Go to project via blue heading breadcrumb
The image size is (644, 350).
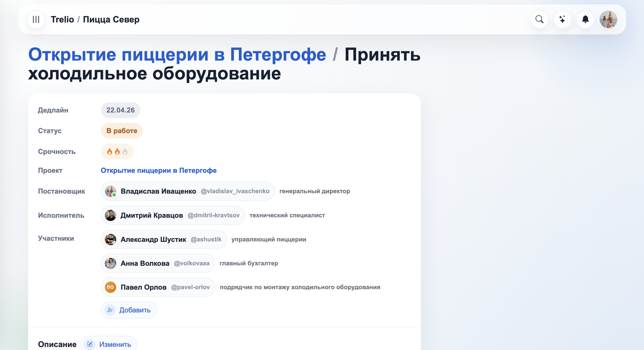point(177,55)
